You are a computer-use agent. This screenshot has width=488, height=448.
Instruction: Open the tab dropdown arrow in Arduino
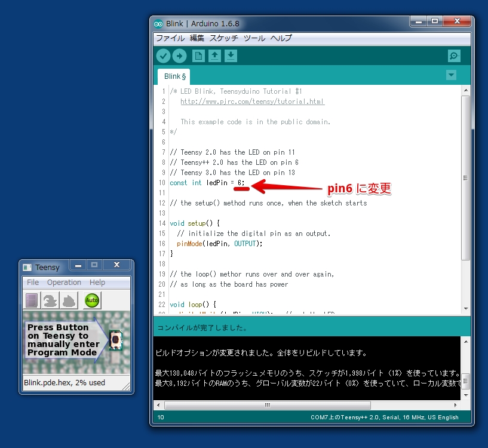point(451,75)
